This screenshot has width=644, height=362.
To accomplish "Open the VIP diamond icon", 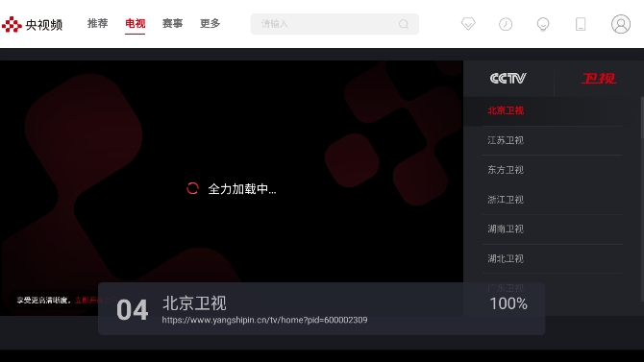I will coord(468,24).
